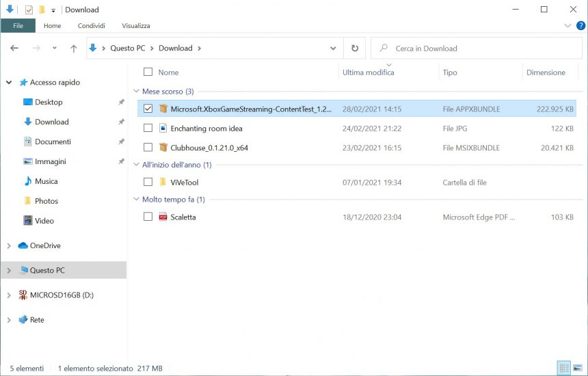Image resolution: width=588 pixels, height=376 pixels.
Task: Click the Back navigation arrow
Action: [14, 49]
